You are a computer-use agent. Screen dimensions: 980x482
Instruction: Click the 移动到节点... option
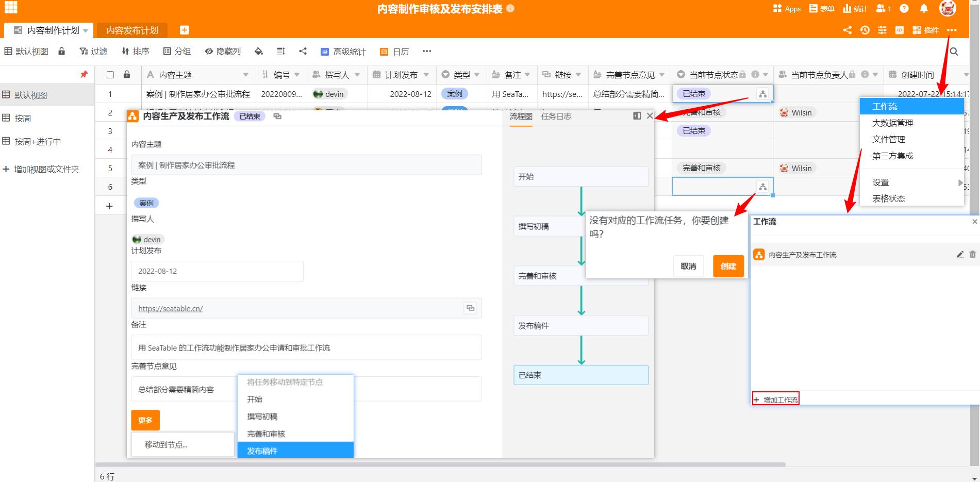182,444
